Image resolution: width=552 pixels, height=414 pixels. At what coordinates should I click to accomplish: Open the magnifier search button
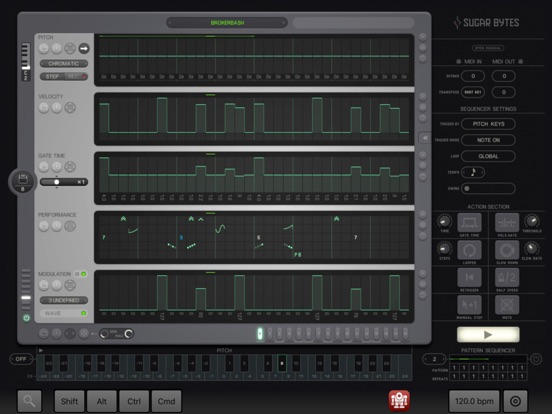[30, 401]
